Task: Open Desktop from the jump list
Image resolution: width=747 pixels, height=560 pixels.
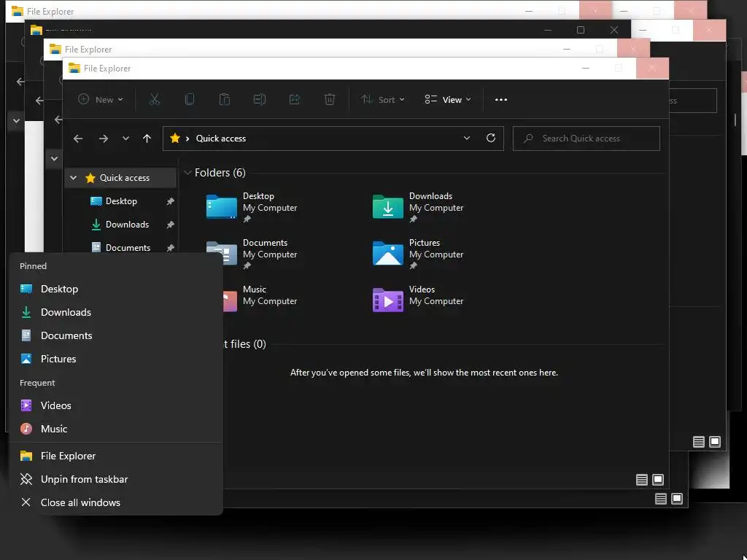Action: tap(116, 289)
